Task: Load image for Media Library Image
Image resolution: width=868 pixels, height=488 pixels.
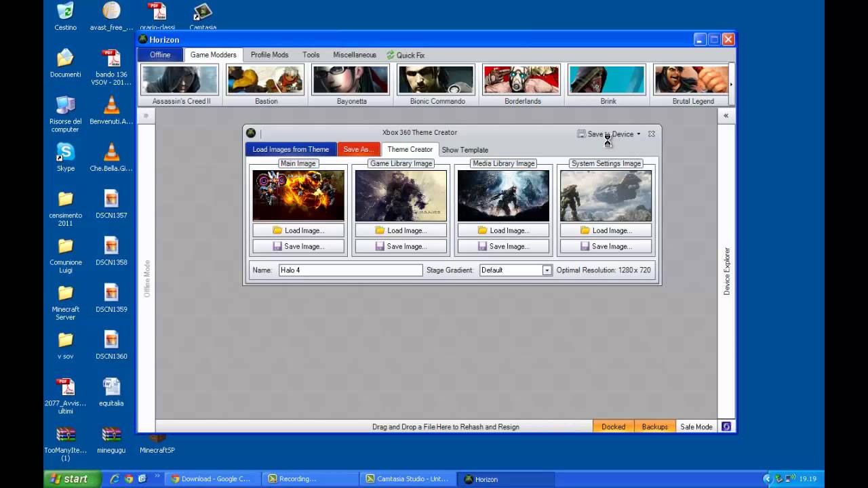Action: [503, 230]
